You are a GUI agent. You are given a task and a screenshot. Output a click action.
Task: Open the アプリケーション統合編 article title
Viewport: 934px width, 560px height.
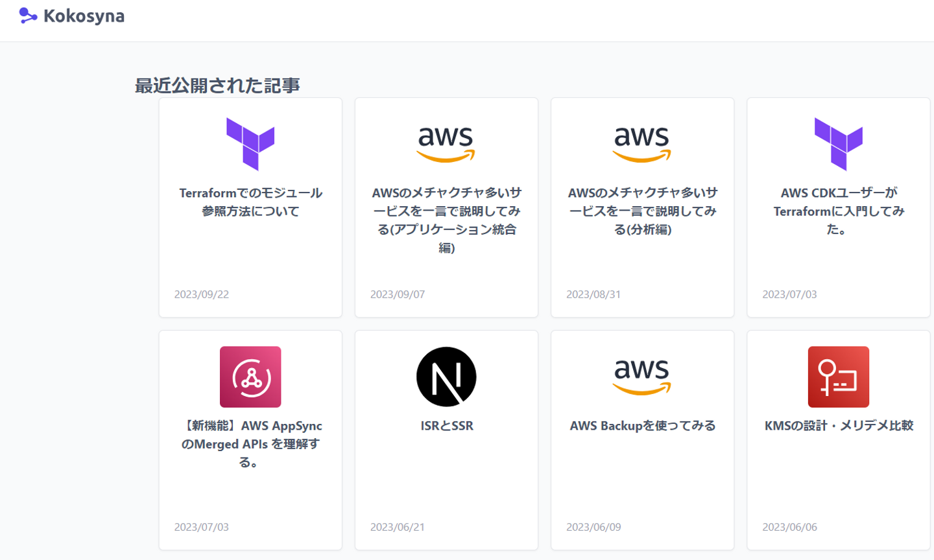coord(446,220)
